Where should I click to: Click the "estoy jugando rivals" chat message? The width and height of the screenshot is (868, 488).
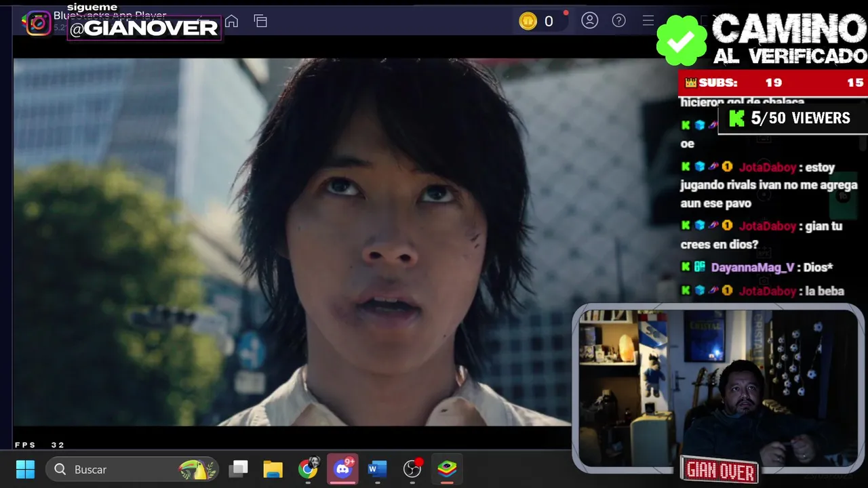pos(769,185)
